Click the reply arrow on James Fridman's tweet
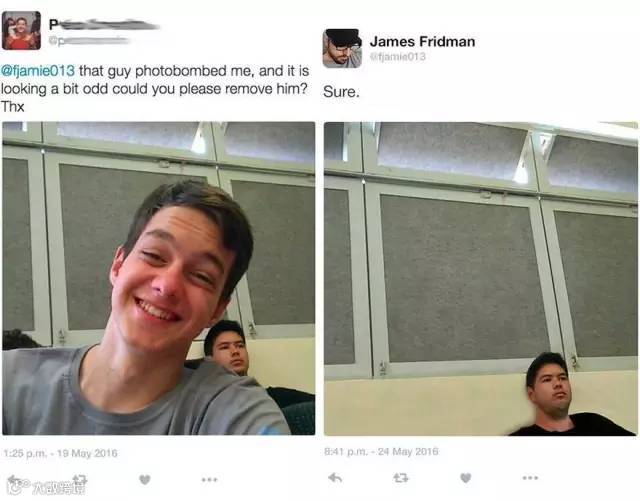 [335, 477]
